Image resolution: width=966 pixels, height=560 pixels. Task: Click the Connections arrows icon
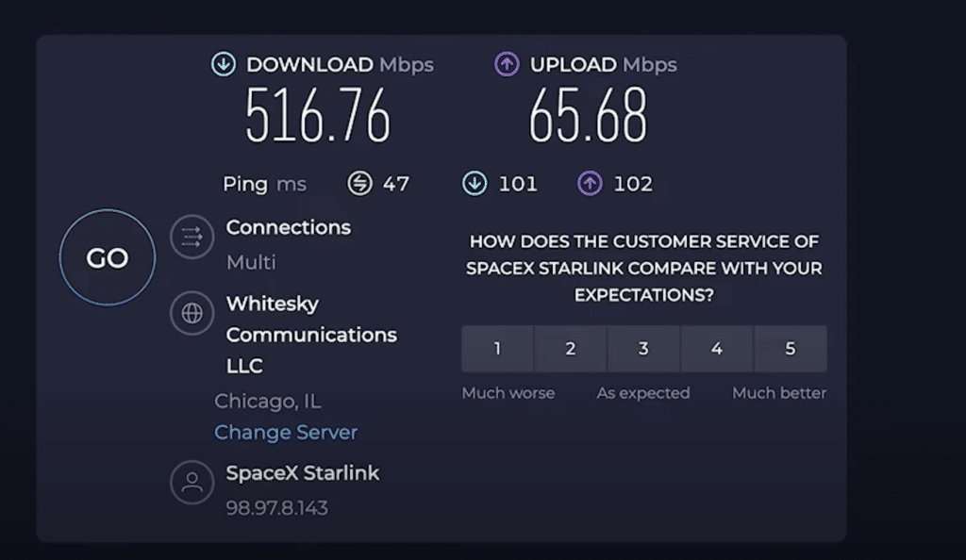192,236
